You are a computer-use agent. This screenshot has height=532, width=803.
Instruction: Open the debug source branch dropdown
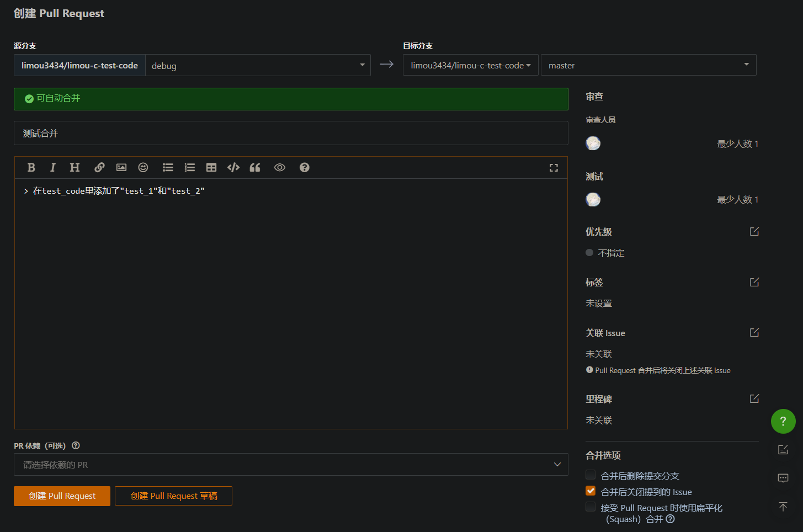258,65
